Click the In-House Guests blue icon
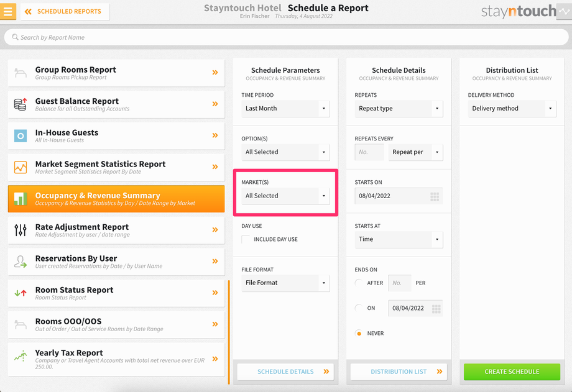This screenshot has width=572, height=392. point(21,136)
